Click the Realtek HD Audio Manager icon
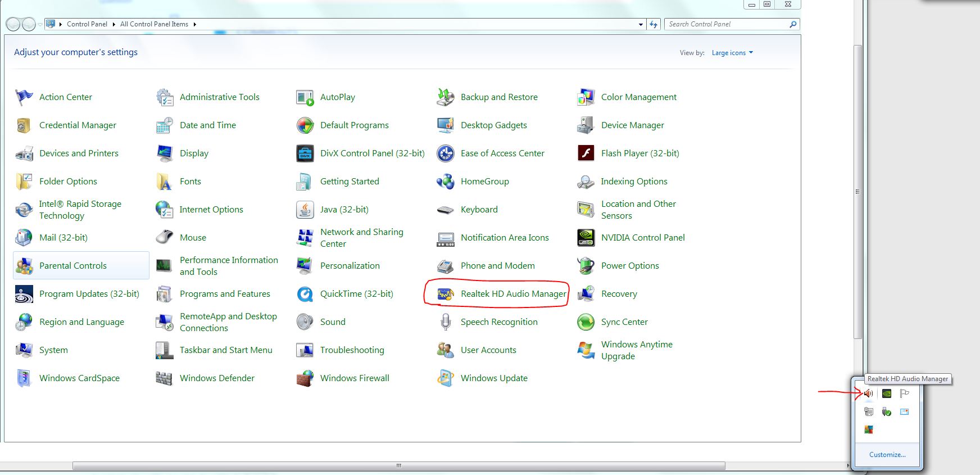Image resolution: width=980 pixels, height=475 pixels. [x=445, y=294]
